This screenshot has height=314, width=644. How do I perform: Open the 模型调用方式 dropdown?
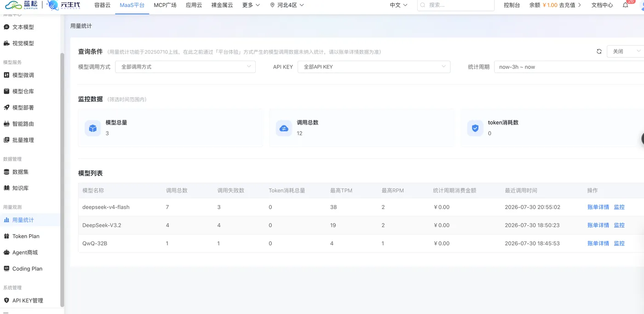[185, 67]
